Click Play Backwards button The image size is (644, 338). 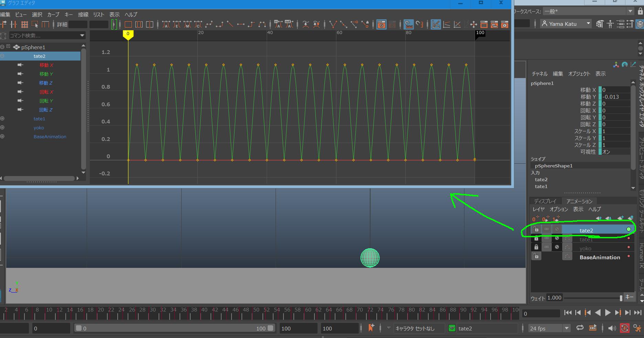598,313
